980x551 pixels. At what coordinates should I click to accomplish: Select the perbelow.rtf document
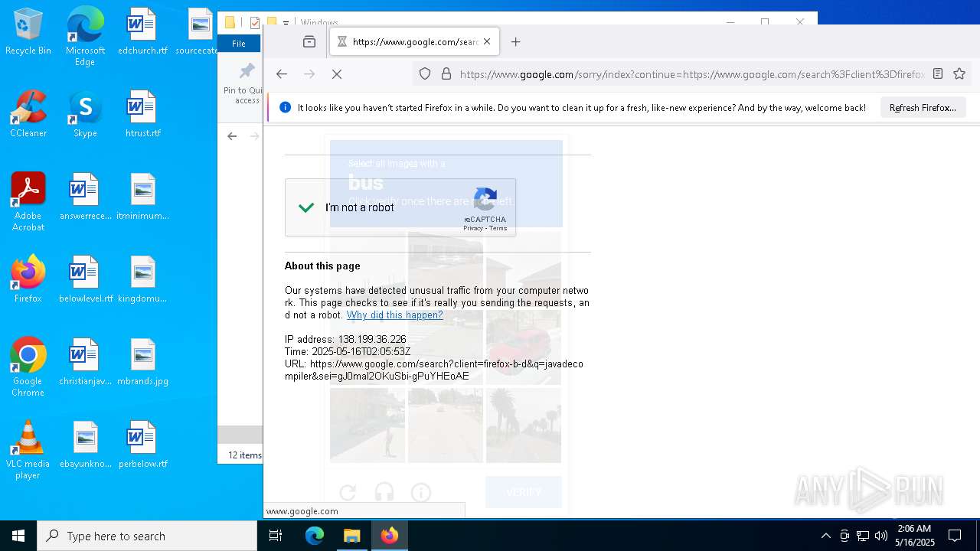(x=142, y=444)
